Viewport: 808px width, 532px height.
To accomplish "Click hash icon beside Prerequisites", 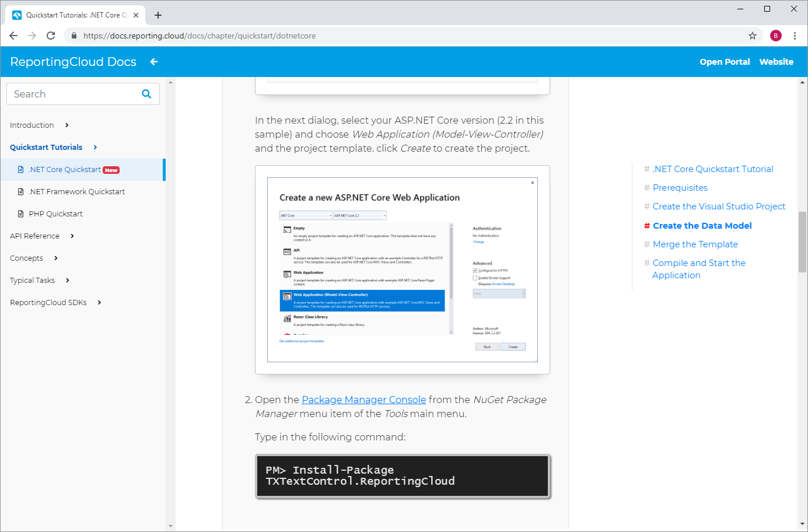I will (646, 188).
